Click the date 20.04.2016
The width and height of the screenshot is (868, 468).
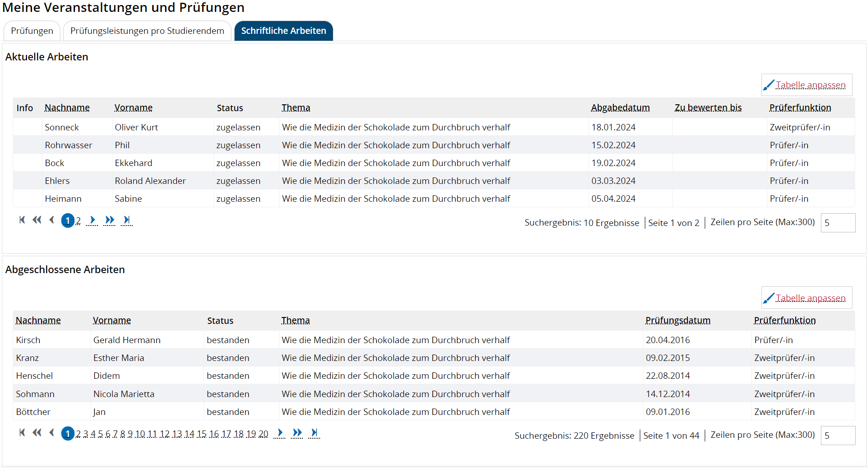click(668, 340)
